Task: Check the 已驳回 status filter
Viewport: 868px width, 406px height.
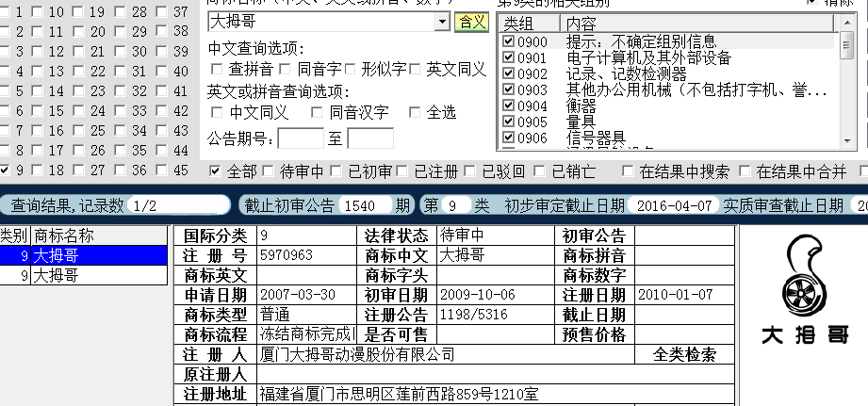Action: pos(470,171)
